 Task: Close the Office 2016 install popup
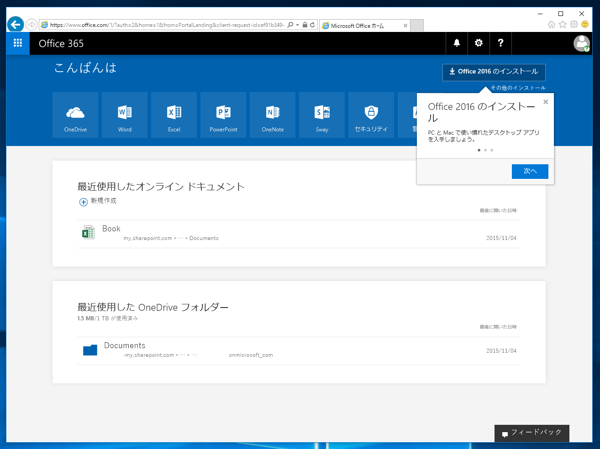546,102
